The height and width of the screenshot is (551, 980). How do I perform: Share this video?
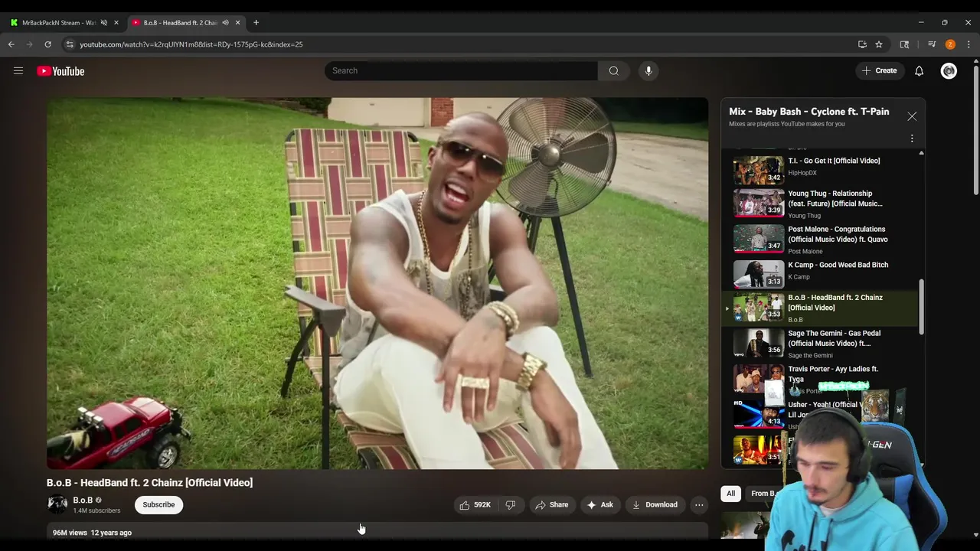pos(551,505)
